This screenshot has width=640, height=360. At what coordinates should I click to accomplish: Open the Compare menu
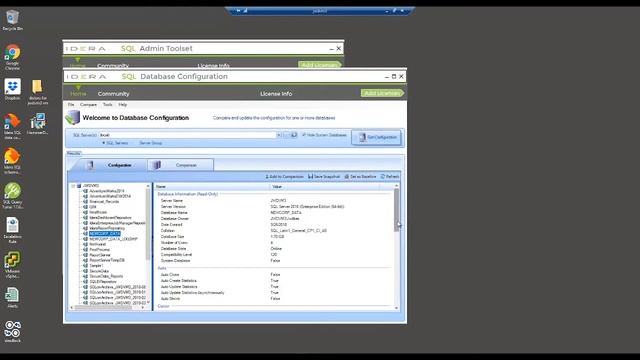[x=88, y=105]
